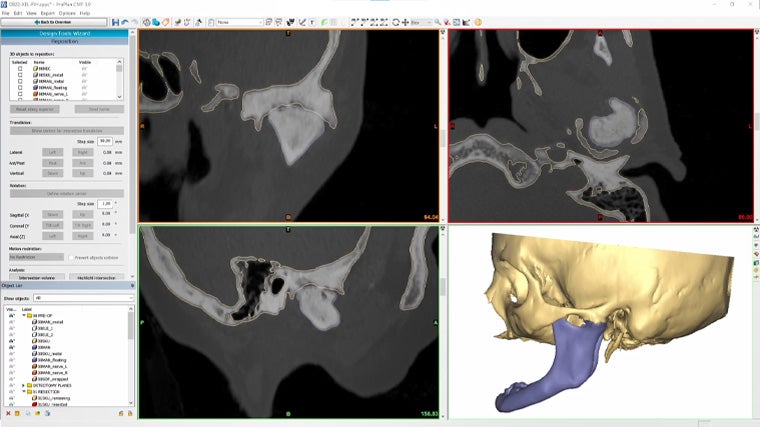Screen dimensions: 760x427
Task: Open the dropdown beside the pan icon
Action: tap(421, 22)
